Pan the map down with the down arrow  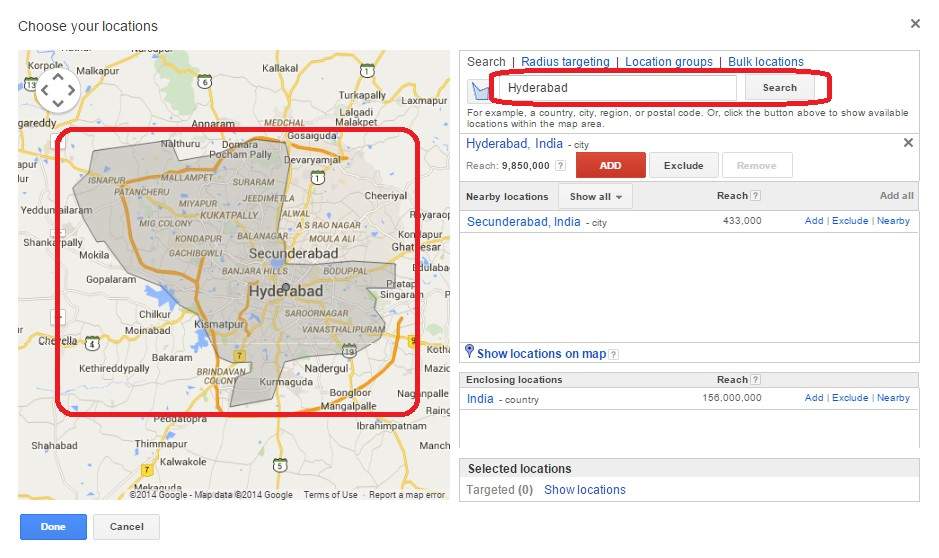[57, 104]
